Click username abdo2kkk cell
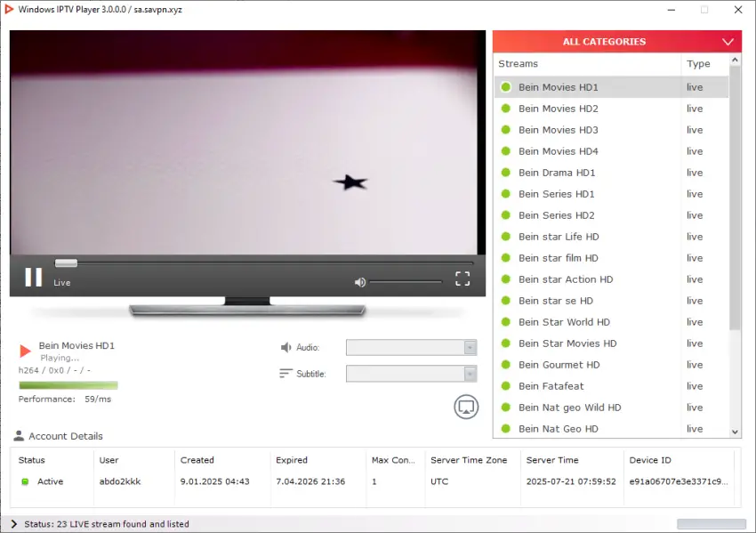Viewport: 756px width, 533px height. coord(120,481)
